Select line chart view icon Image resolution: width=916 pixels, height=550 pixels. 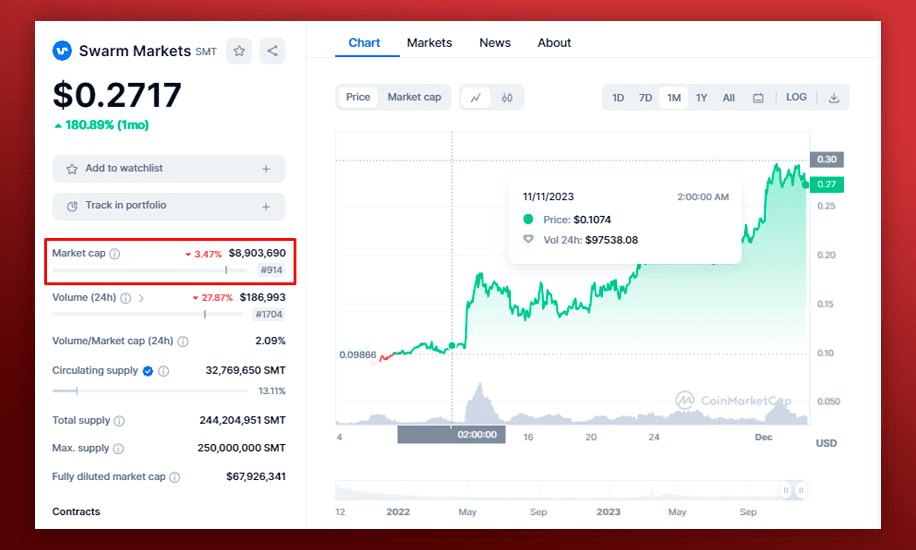point(476,98)
